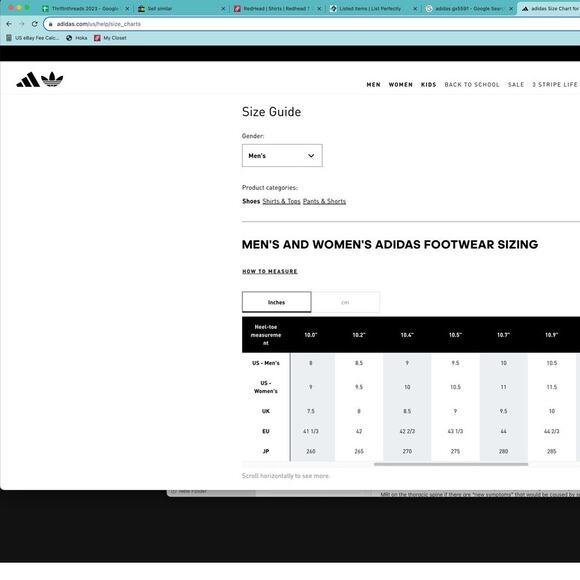Open the KIDS navigation menu

[x=428, y=85]
